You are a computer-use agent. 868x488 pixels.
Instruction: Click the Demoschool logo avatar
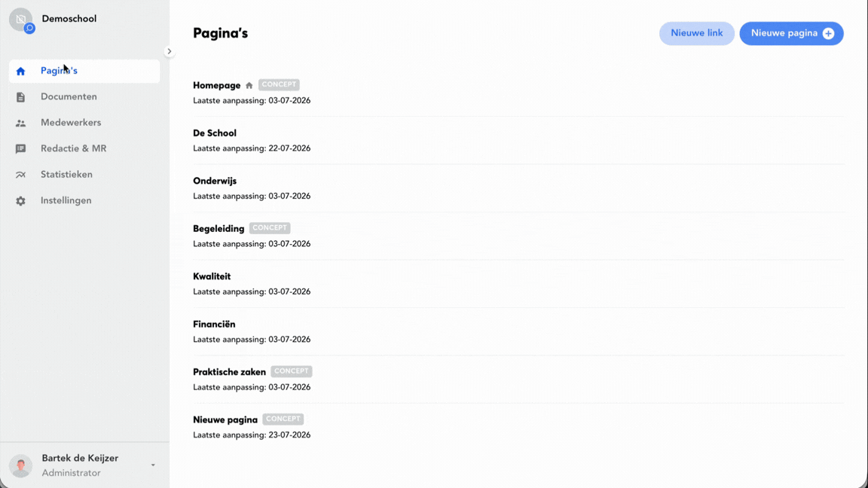tap(22, 20)
